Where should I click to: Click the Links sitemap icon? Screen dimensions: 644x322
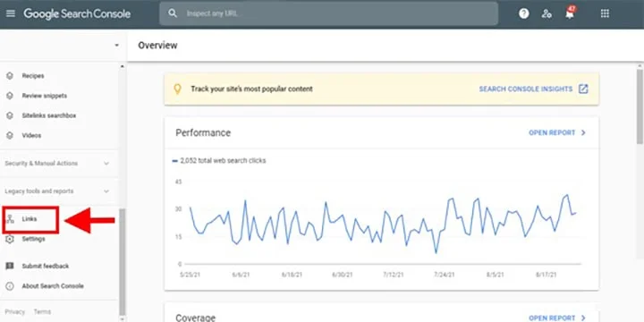click(x=10, y=219)
